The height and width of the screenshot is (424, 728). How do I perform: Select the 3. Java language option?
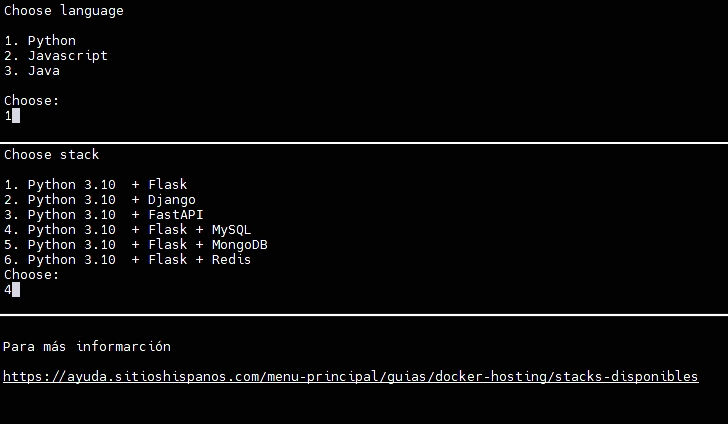click(x=32, y=71)
